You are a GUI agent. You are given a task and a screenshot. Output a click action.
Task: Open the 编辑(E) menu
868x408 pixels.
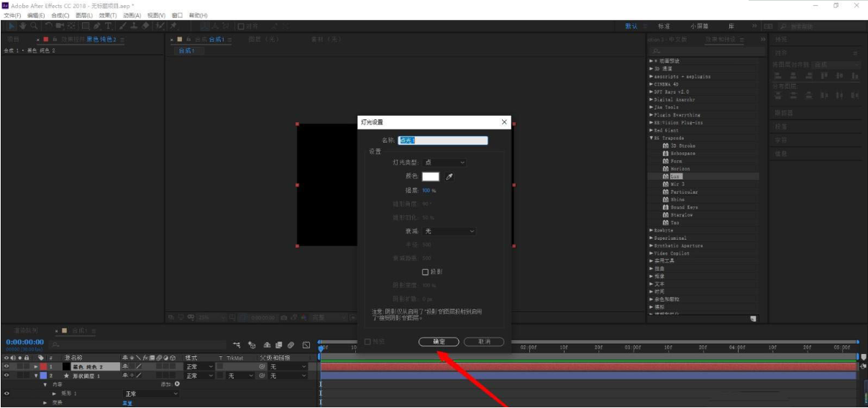36,15
